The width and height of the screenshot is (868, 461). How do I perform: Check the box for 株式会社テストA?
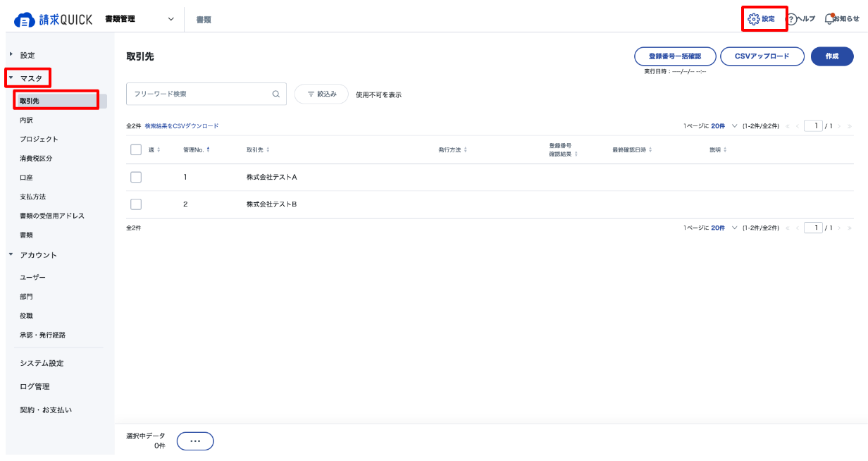click(x=136, y=177)
